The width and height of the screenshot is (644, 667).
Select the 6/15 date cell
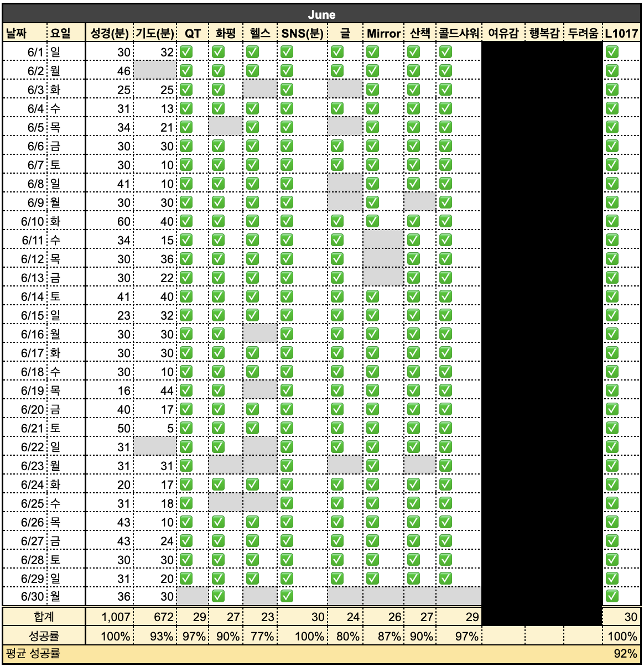coord(25,315)
